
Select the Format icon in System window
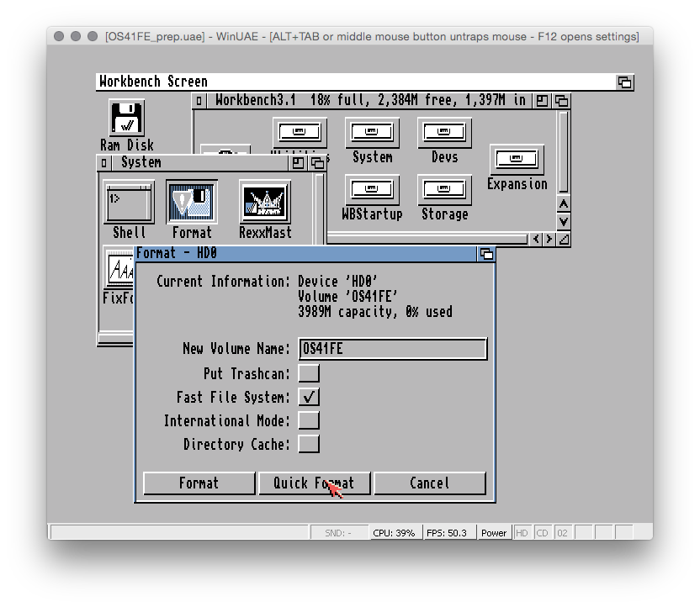click(x=192, y=202)
